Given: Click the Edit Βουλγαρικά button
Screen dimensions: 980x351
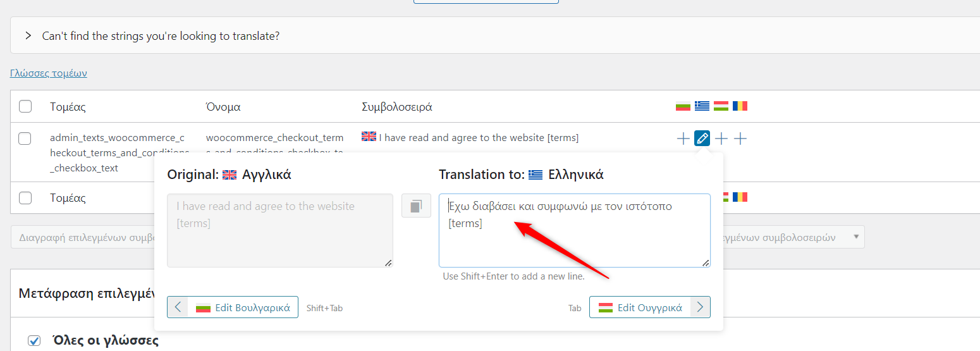Looking at the screenshot, I should (x=233, y=307).
